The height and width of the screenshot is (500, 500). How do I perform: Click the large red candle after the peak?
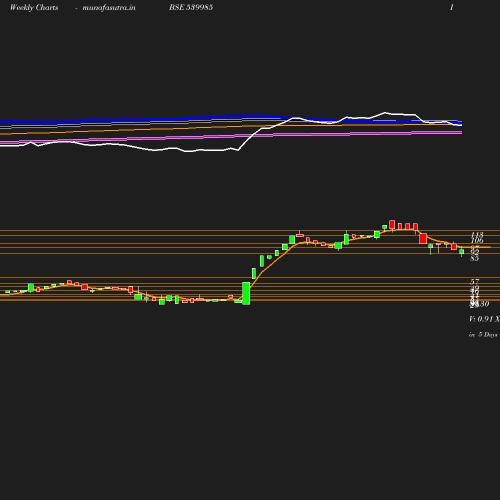(423, 239)
